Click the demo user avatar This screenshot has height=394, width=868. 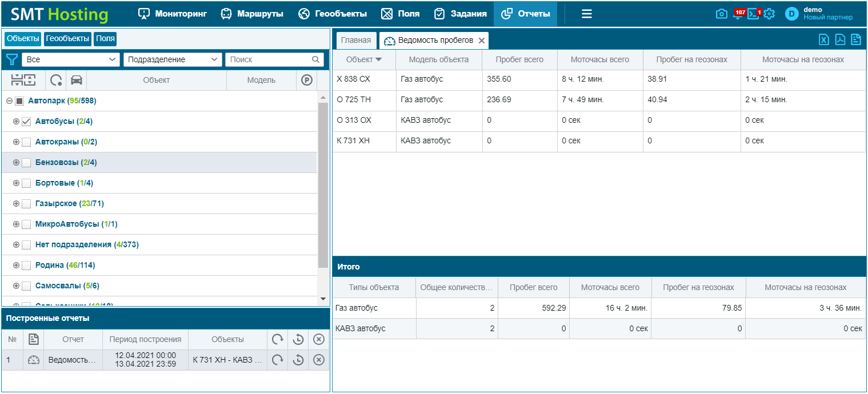click(791, 14)
